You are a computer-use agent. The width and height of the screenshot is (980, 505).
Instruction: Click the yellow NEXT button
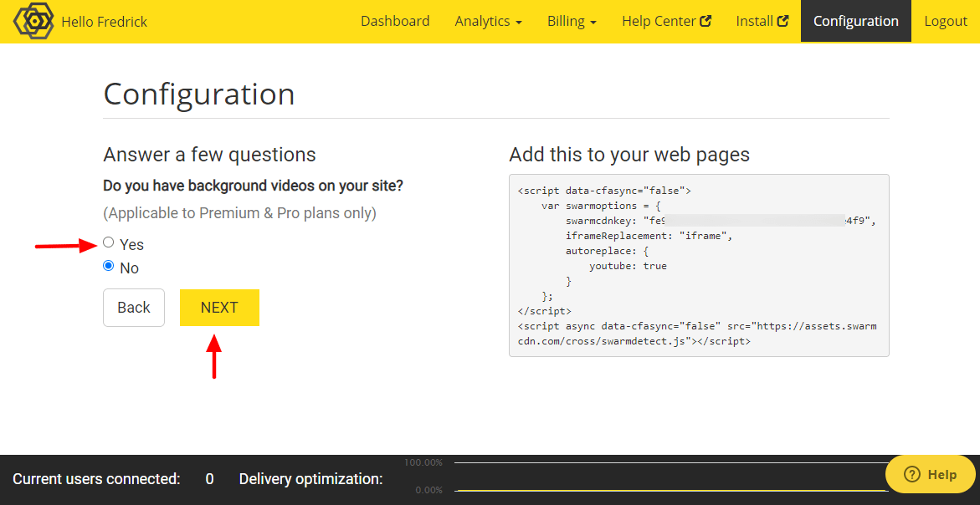pyautogui.click(x=219, y=307)
